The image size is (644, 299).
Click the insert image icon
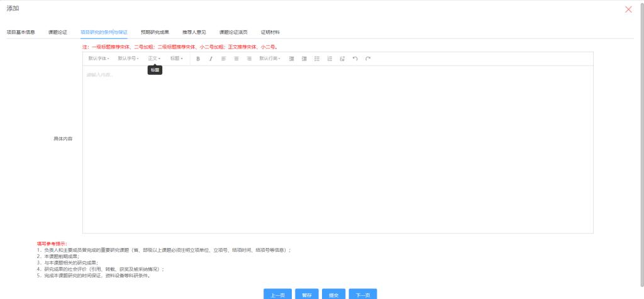coord(342,59)
